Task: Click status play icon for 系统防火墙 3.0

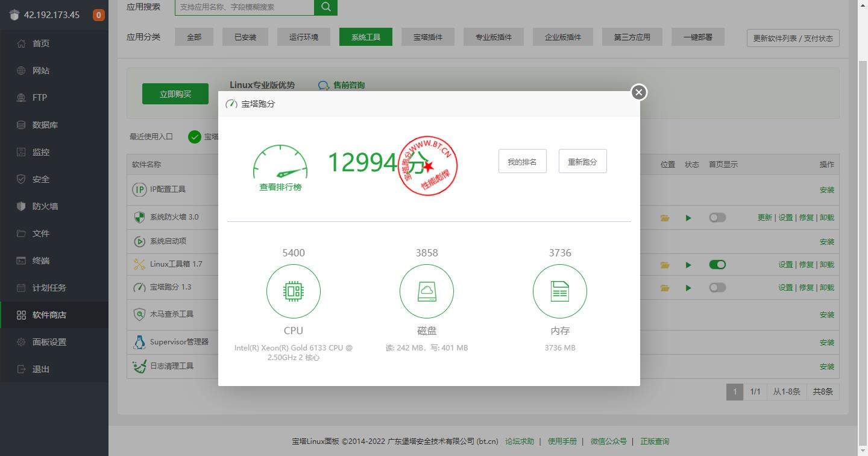Action: click(x=688, y=218)
